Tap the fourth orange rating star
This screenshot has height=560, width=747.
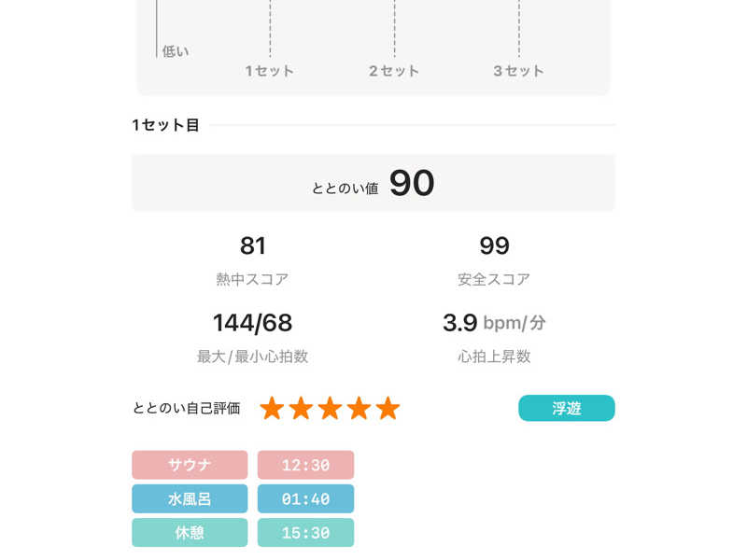click(x=359, y=409)
